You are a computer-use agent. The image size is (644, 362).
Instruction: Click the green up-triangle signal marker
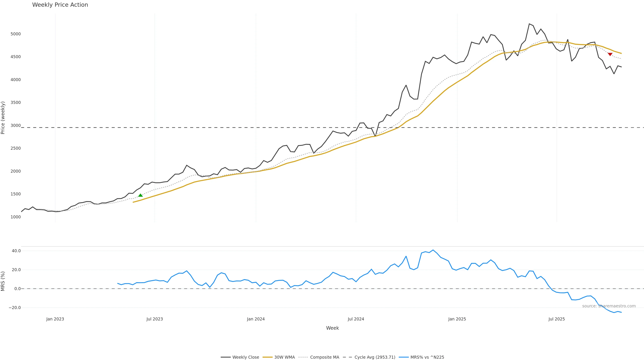(141, 195)
